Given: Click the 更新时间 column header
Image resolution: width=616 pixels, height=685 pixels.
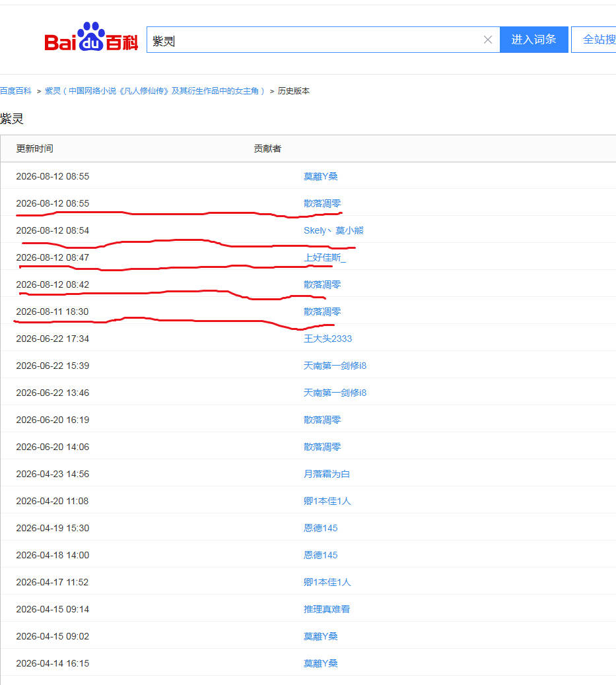Looking at the screenshot, I should point(34,148).
